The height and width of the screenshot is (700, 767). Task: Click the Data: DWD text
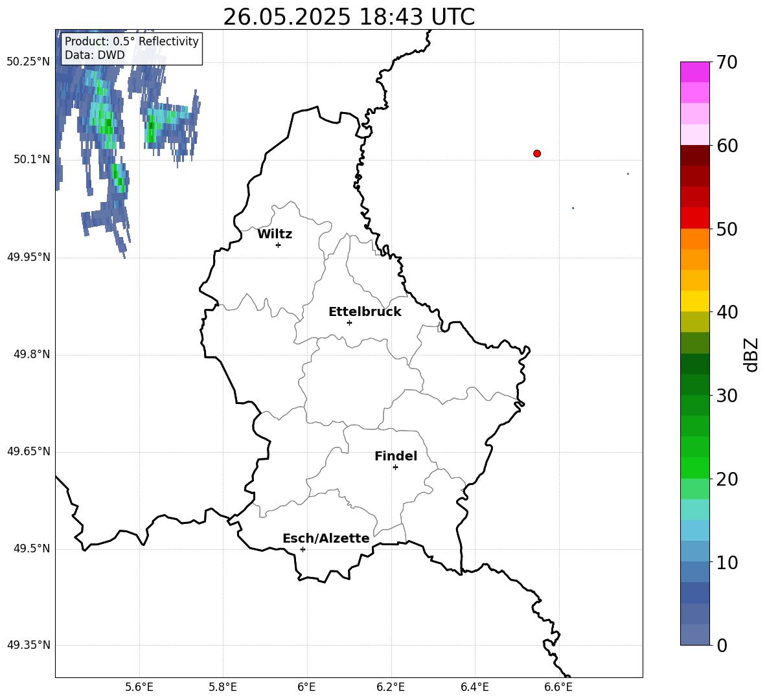tap(95, 55)
